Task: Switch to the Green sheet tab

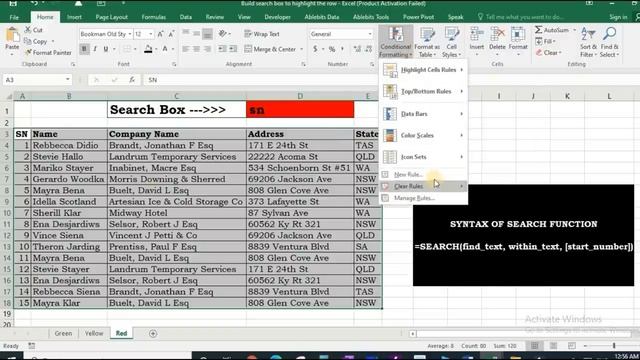Action: pos(63,333)
